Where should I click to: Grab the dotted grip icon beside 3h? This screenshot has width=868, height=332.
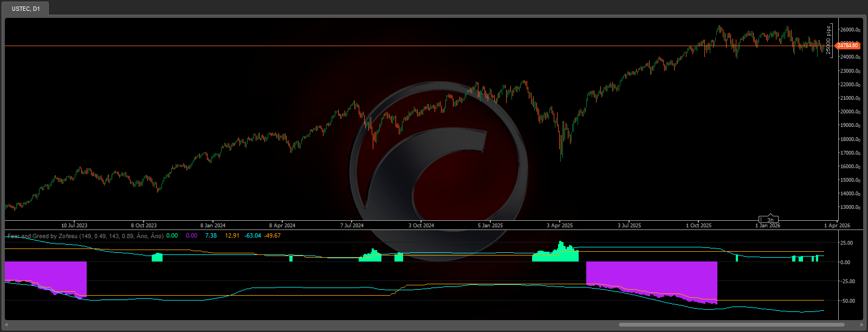(761, 220)
